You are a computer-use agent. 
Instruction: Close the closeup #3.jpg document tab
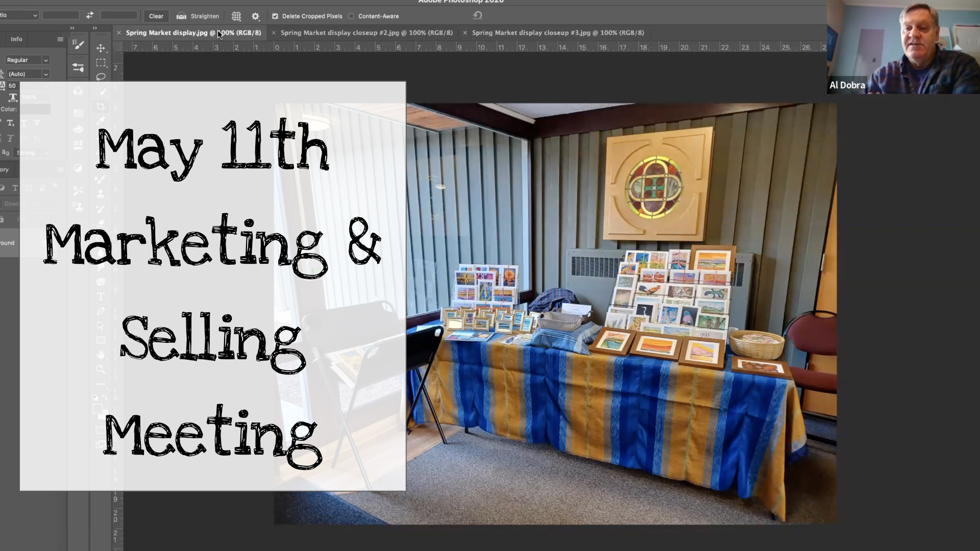464,33
